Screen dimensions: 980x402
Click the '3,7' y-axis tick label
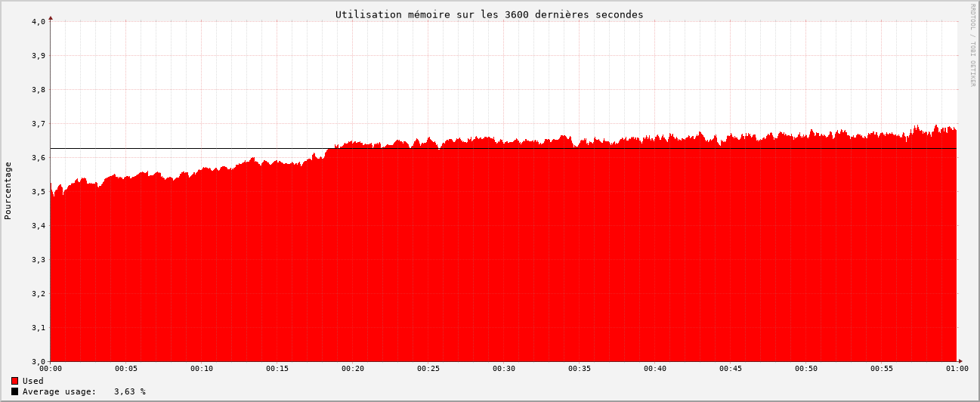(39, 124)
